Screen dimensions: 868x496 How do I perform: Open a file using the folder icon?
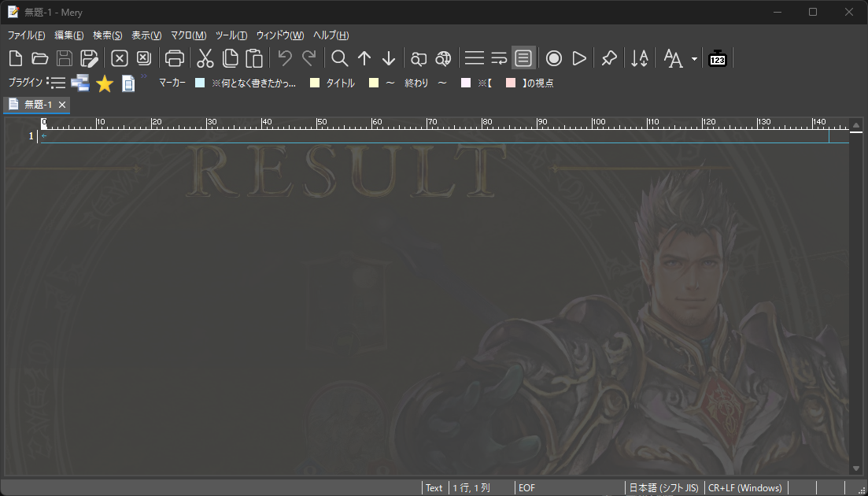coord(40,58)
